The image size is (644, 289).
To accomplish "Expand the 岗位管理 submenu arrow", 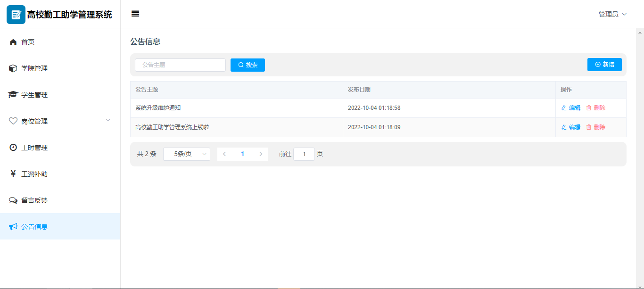I will 108,121.
